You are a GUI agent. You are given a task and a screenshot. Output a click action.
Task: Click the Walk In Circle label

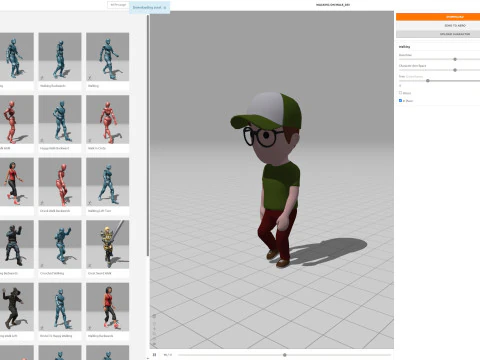point(97,148)
